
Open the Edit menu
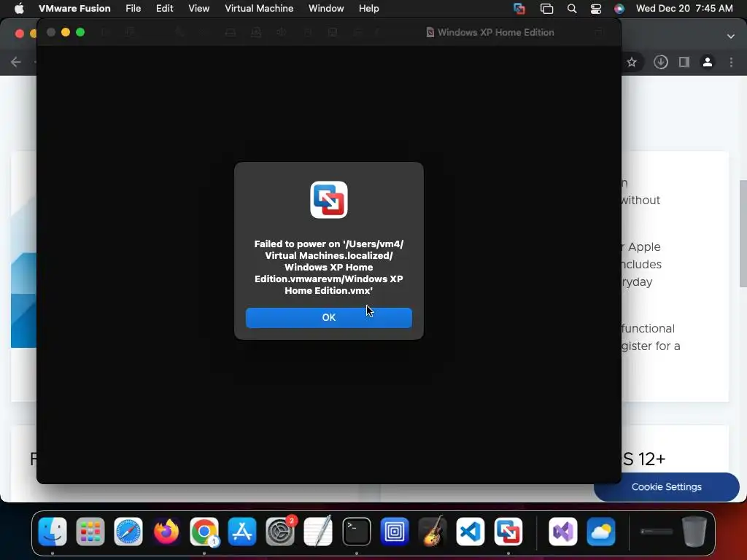click(164, 8)
